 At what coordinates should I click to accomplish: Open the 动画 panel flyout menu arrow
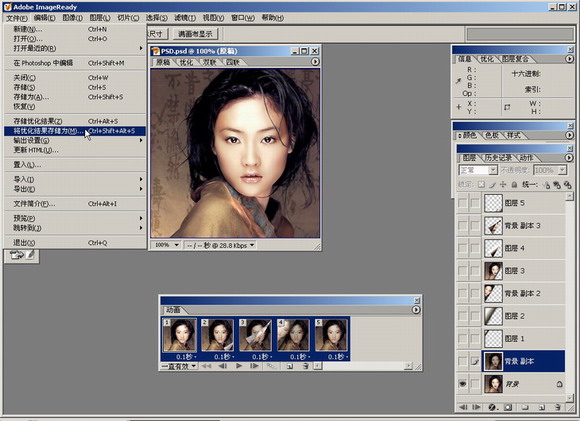[416, 310]
